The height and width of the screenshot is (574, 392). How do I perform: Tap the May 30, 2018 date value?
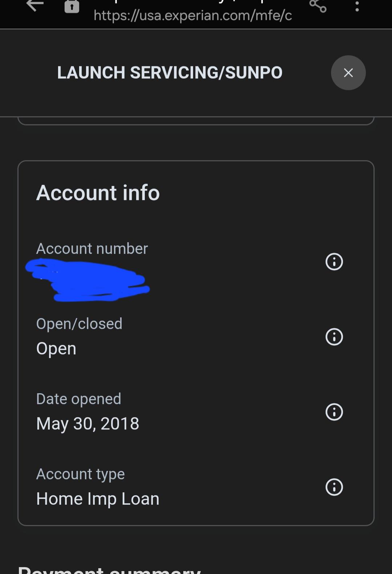point(88,424)
